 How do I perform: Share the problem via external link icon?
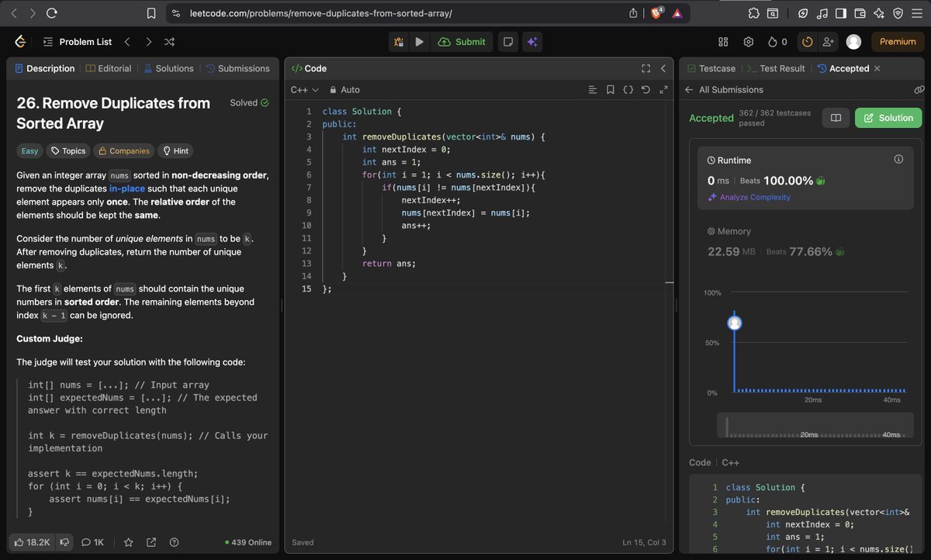[151, 542]
